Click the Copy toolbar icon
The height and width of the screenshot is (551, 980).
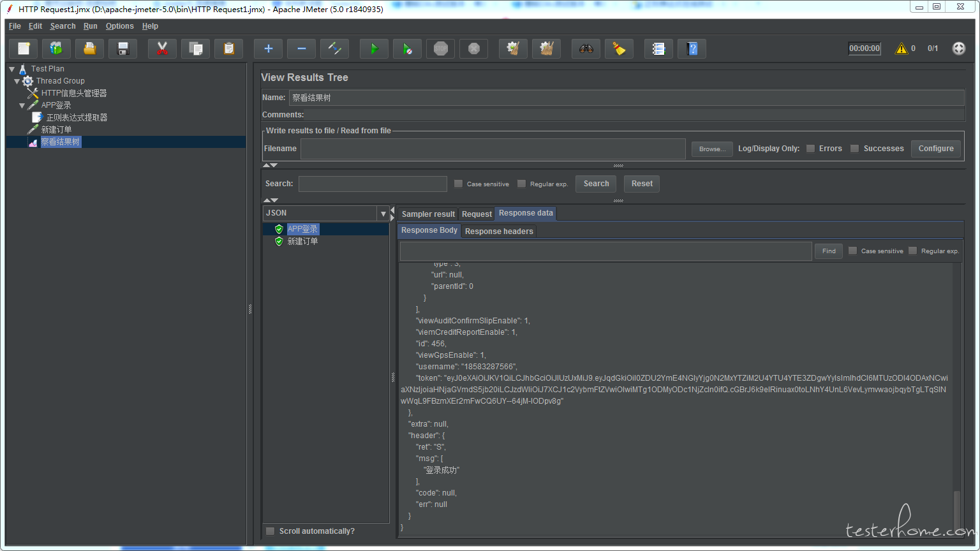(x=196, y=48)
